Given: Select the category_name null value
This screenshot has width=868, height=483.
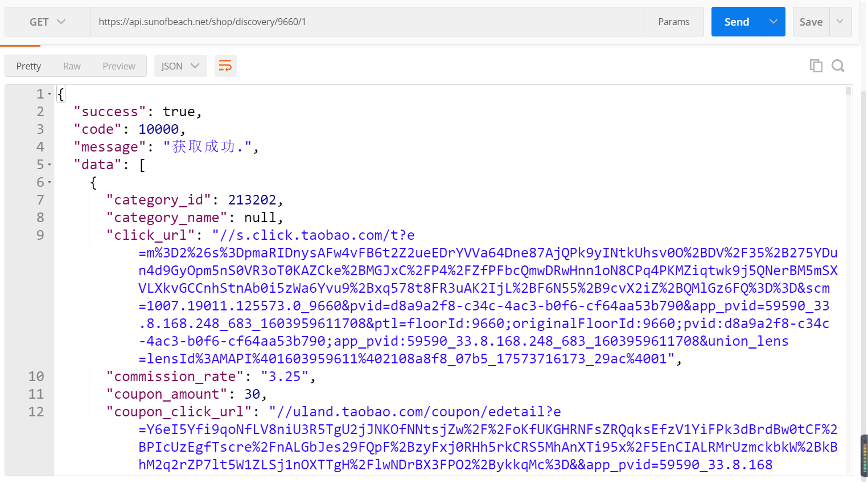Looking at the screenshot, I should 260,218.
